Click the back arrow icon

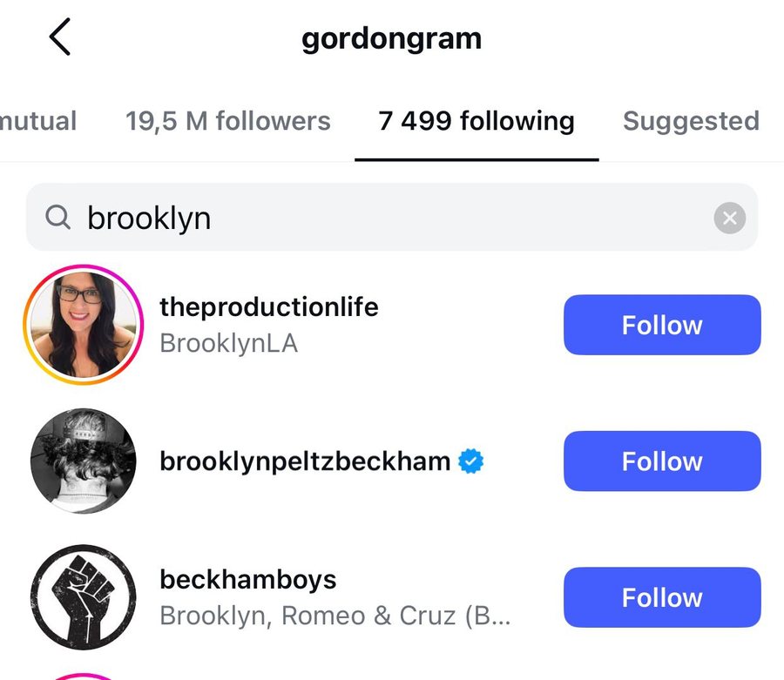coord(59,38)
